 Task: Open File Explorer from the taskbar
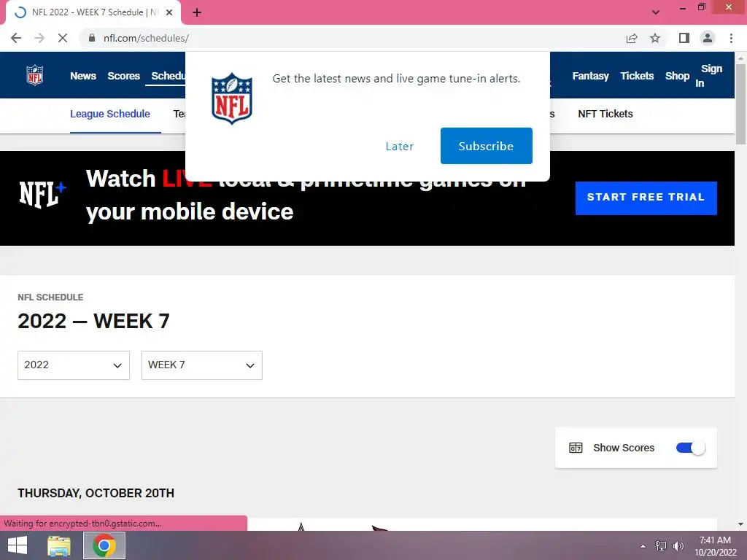pyautogui.click(x=59, y=545)
